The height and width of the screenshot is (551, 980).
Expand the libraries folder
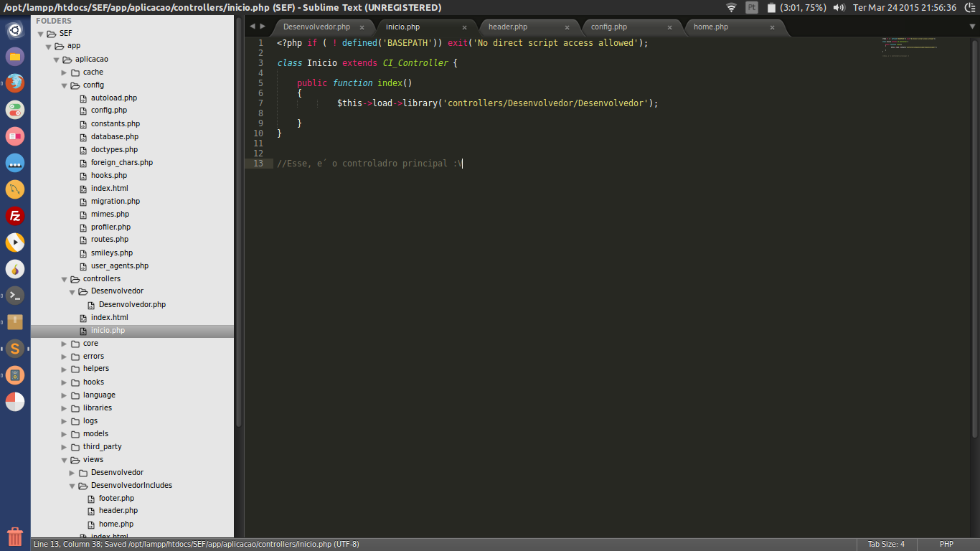[65, 408]
